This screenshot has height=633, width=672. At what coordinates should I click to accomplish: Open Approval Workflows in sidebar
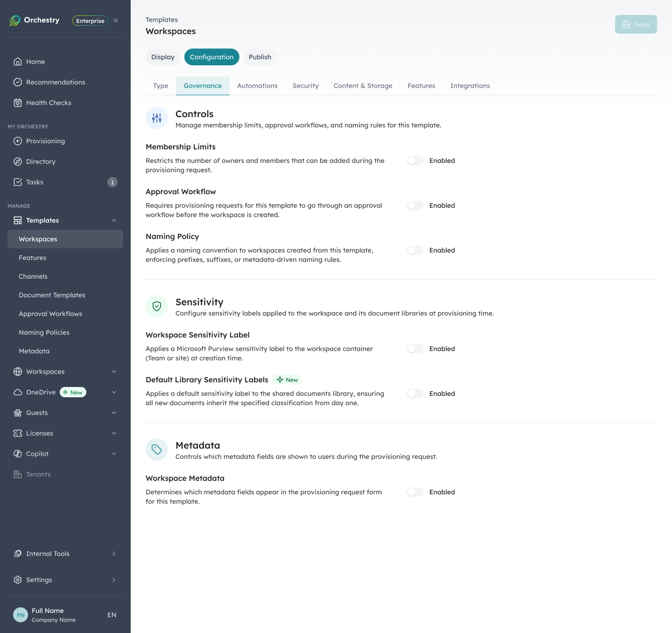coord(65,314)
